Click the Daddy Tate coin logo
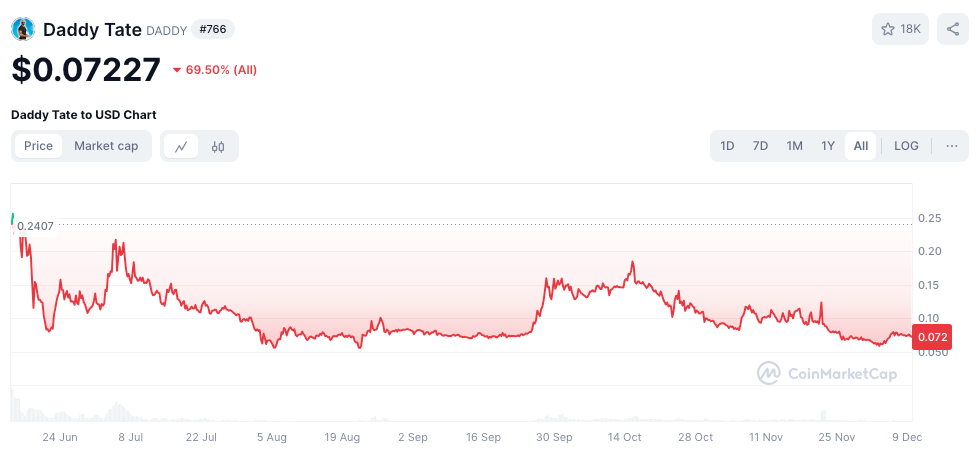Viewport: 978px width, 456px height. tap(23, 29)
